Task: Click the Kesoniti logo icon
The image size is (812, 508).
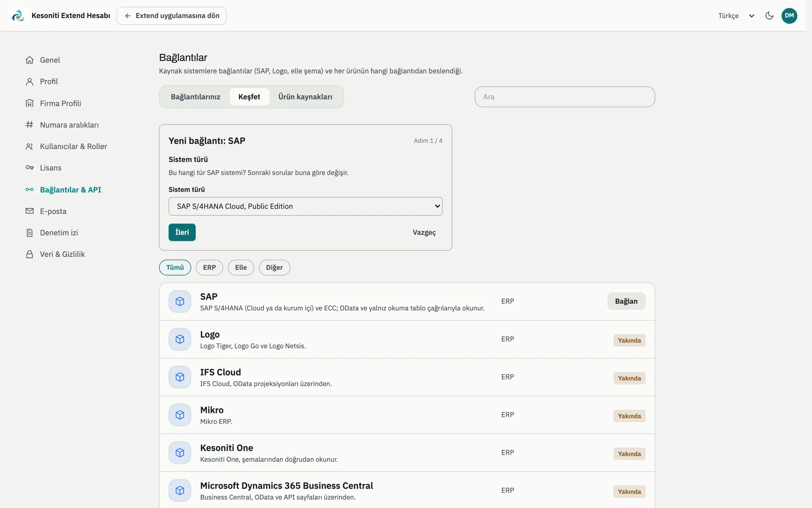Action: coord(18,16)
